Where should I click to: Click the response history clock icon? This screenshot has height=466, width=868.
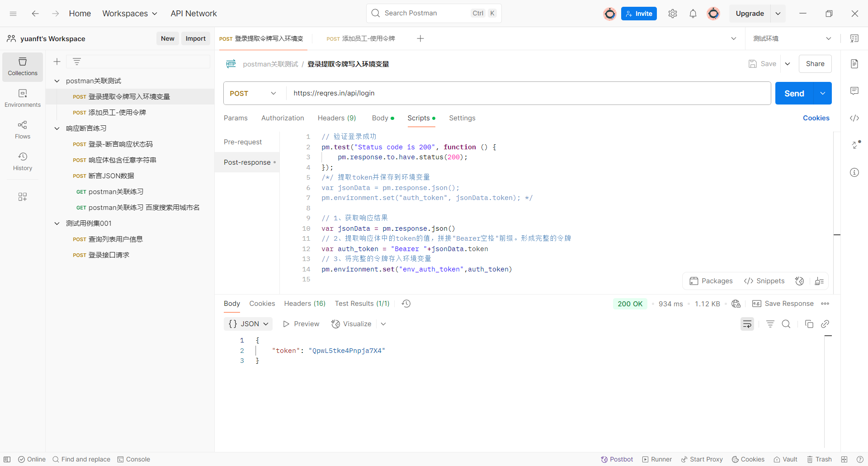coord(406,304)
